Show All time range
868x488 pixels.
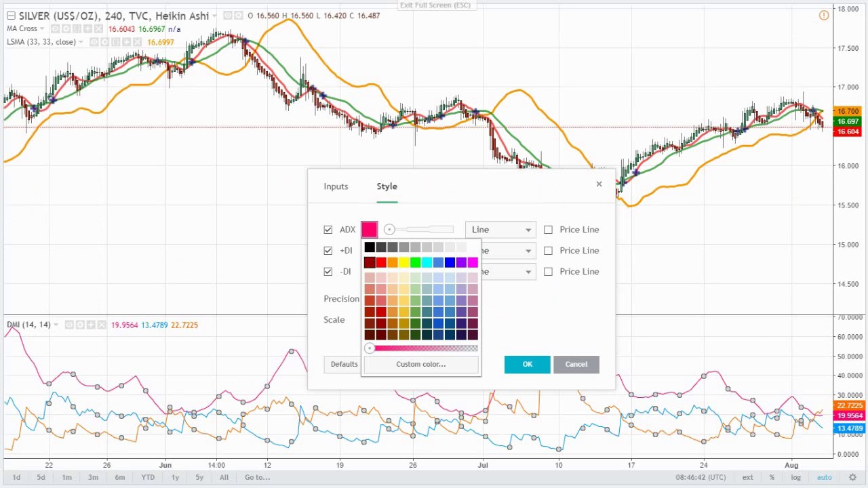tap(224, 477)
